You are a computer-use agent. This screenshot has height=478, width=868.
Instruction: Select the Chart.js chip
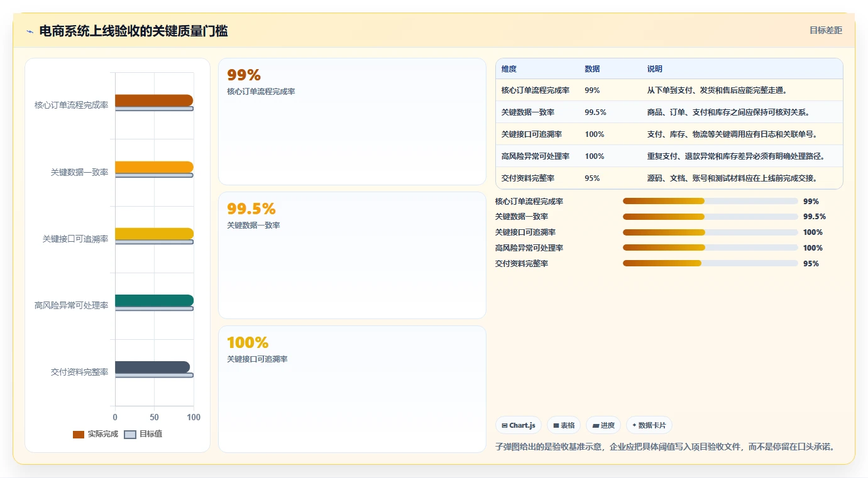tap(519, 425)
